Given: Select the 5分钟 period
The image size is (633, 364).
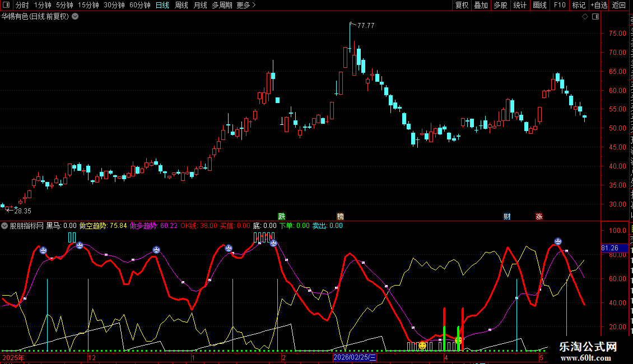Looking at the screenshot, I should 64,5.
